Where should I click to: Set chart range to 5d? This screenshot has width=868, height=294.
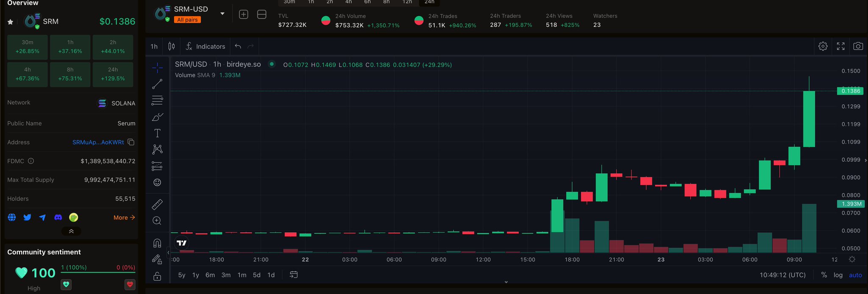tap(257, 275)
